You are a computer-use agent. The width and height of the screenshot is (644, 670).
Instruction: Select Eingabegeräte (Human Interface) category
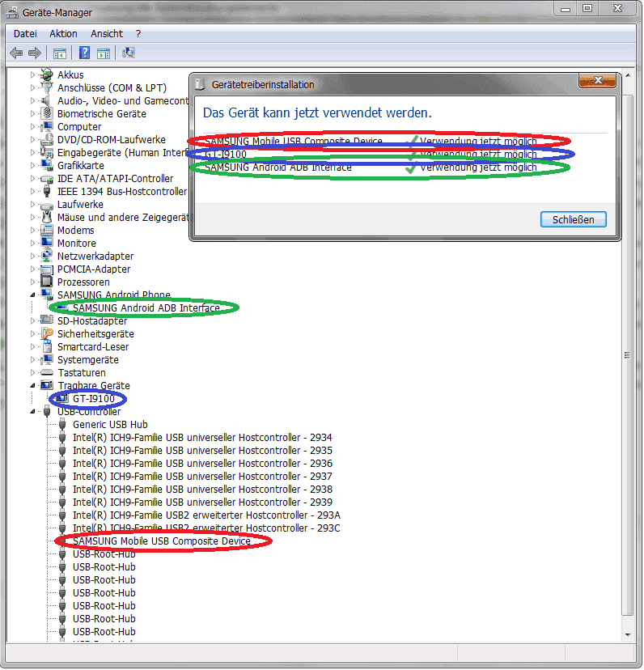tap(122, 153)
